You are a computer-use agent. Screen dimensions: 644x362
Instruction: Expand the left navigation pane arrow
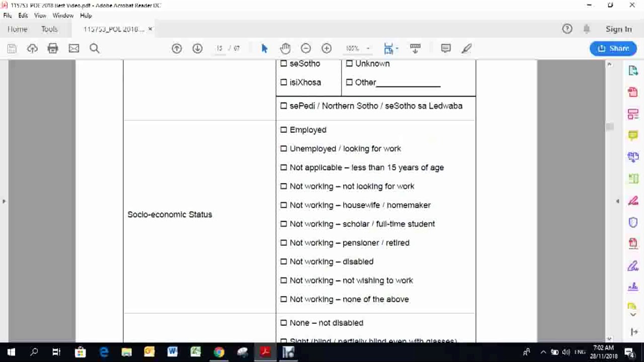[x=4, y=201]
